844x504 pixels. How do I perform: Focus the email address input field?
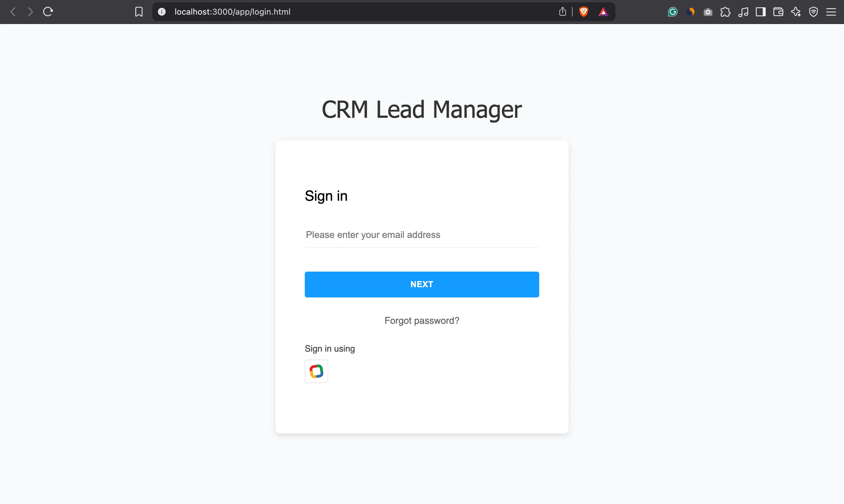(x=421, y=235)
